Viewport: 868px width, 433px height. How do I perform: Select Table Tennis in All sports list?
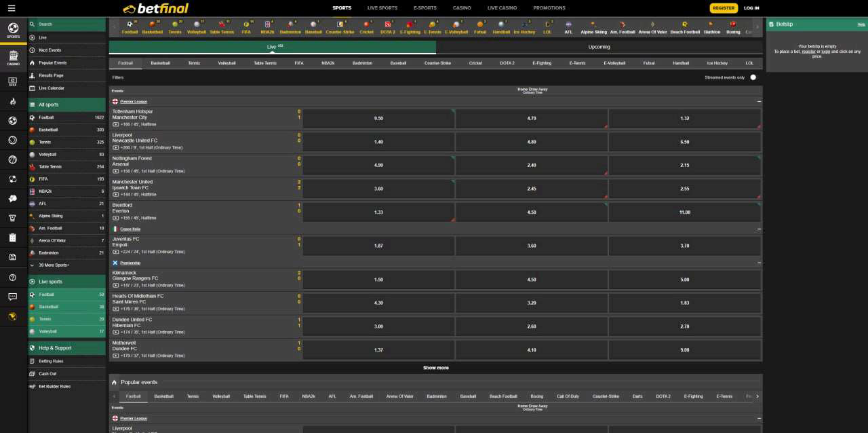tap(66, 167)
